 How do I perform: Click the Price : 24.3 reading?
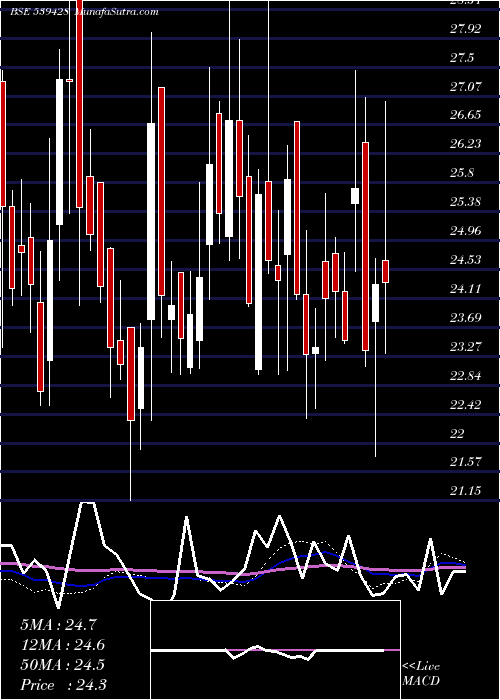(x=63, y=685)
